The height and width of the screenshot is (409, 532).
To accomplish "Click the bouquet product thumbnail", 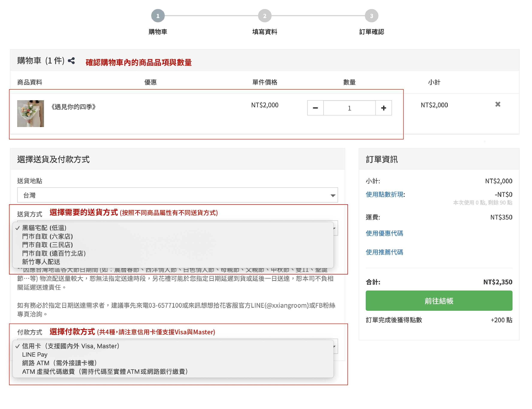I will click(x=30, y=114).
